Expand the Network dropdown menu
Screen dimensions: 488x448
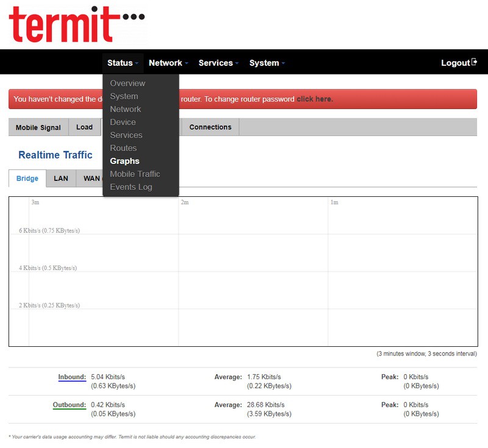coord(168,63)
